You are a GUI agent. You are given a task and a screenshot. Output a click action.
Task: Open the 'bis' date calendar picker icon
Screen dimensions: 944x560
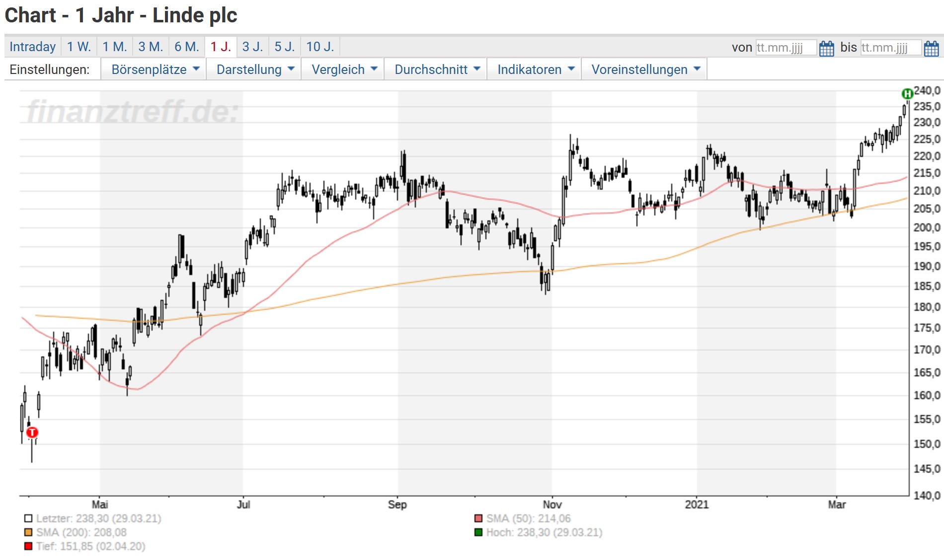pos(931,48)
